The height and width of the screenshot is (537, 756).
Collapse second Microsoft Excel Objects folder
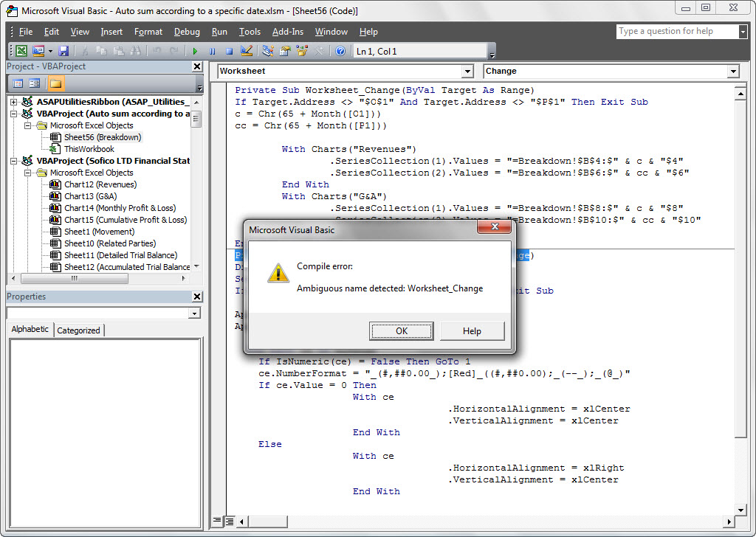[28, 173]
